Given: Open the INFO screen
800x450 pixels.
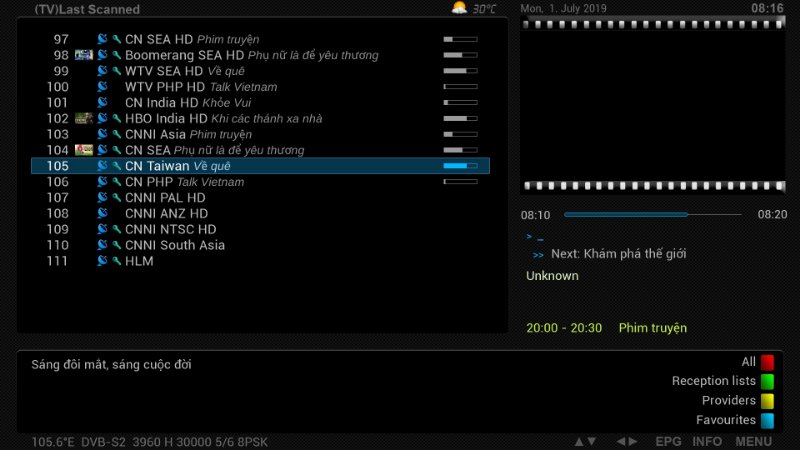Looking at the screenshot, I should (707, 441).
